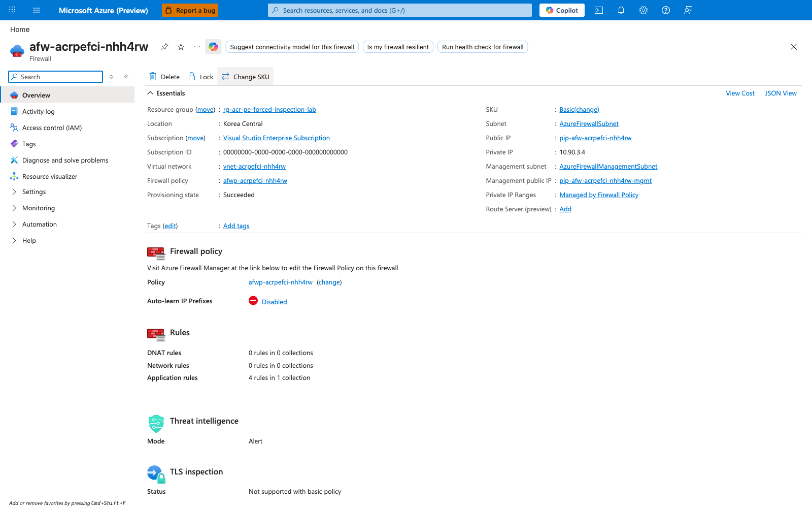The width and height of the screenshot is (812, 508).
Task: Pin firewall to dashboard
Action: click(x=164, y=47)
